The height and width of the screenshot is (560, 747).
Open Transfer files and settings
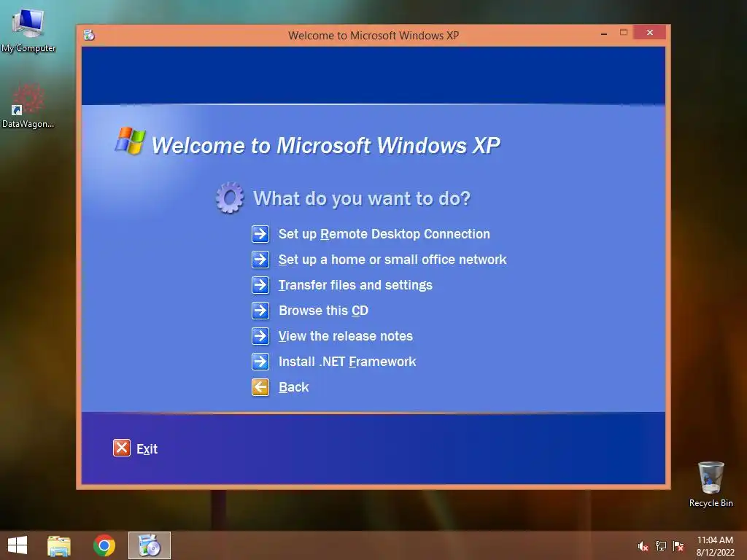[x=355, y=285]
